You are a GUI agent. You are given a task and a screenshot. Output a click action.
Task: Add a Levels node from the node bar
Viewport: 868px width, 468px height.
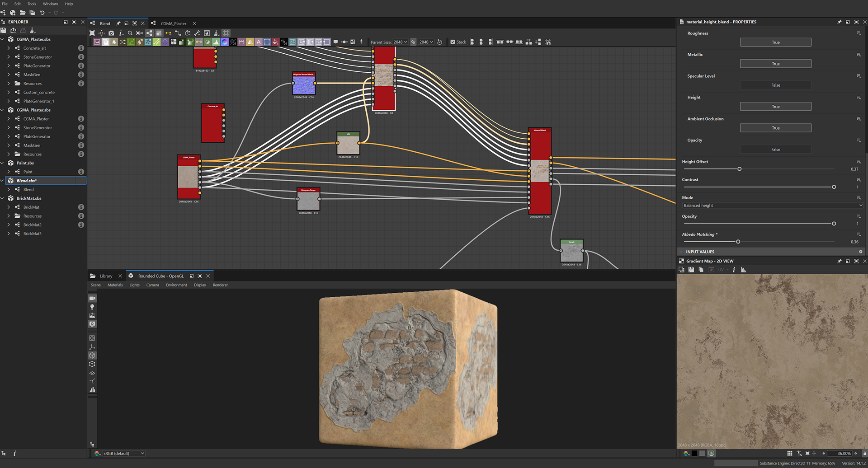(x=216, y=42)
